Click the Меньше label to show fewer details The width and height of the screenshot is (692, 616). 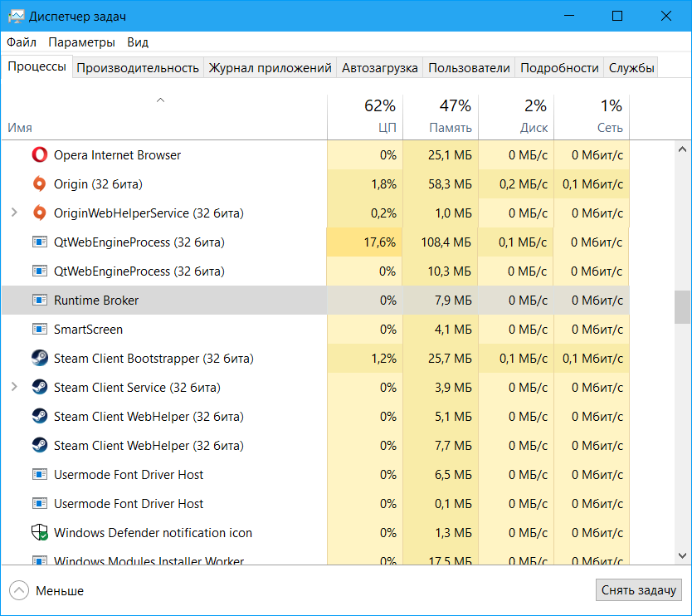point(60,591)
